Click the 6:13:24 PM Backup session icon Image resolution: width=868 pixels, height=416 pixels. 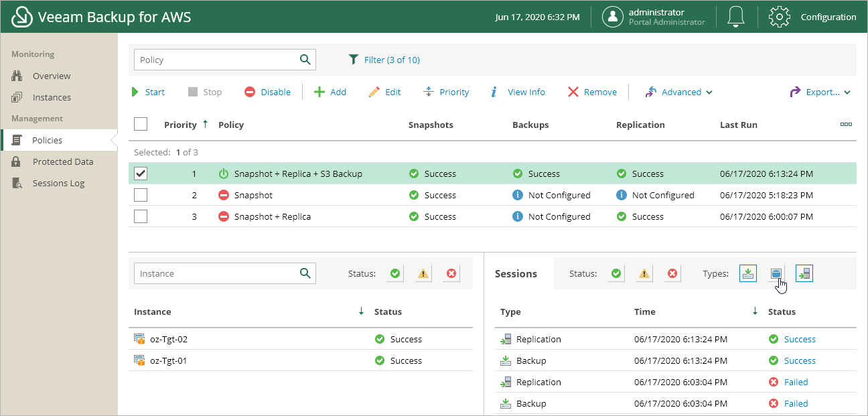pos(506,360)
